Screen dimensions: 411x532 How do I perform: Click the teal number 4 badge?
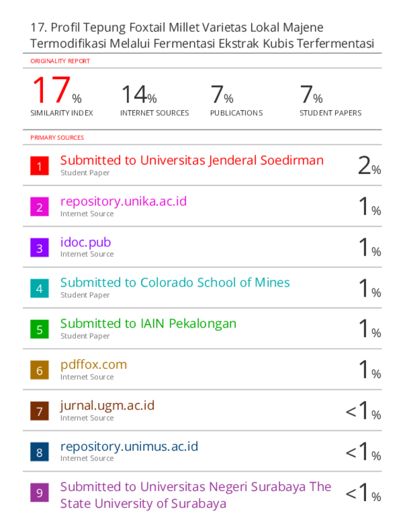point(39,288)
